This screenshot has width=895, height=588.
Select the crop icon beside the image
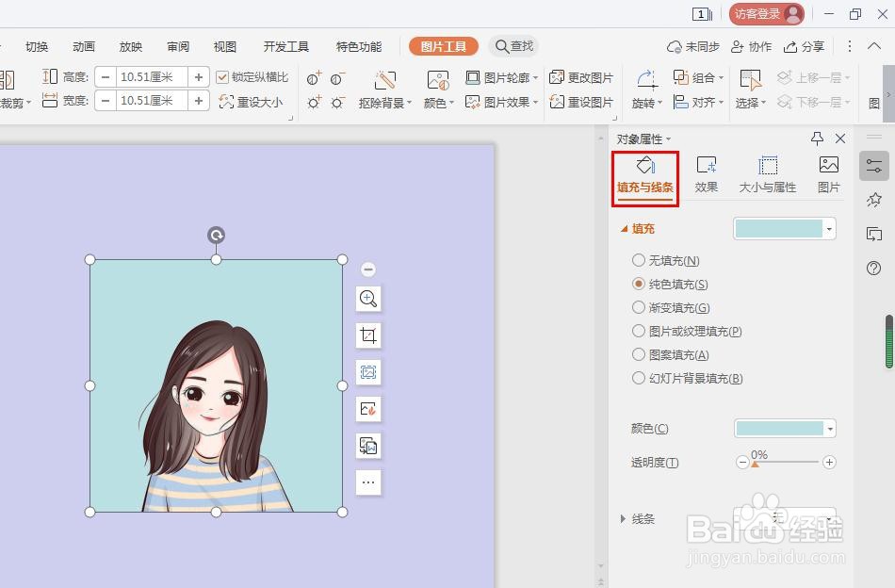coord(368,335)
